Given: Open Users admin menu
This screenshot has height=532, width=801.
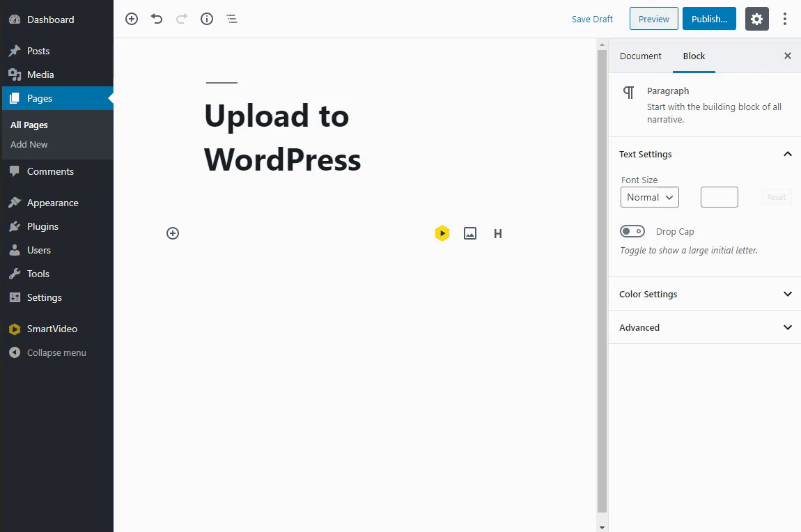Looking at the screenshot, I should [x=56, y=250].
